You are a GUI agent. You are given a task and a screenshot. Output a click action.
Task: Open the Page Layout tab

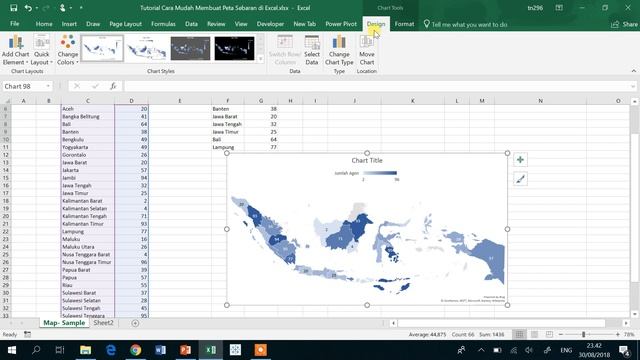click(x=125, y=24)
